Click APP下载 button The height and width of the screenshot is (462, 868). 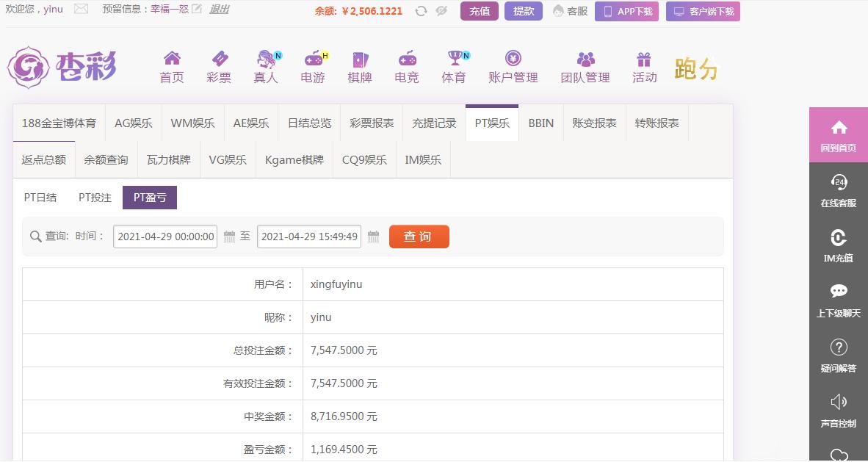tap(626, 11)
